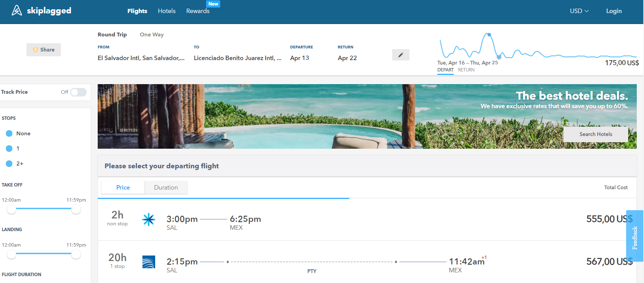Screen dimensions: 644x283
Task: Open the Hotels menu item
Action: (167, 11)
